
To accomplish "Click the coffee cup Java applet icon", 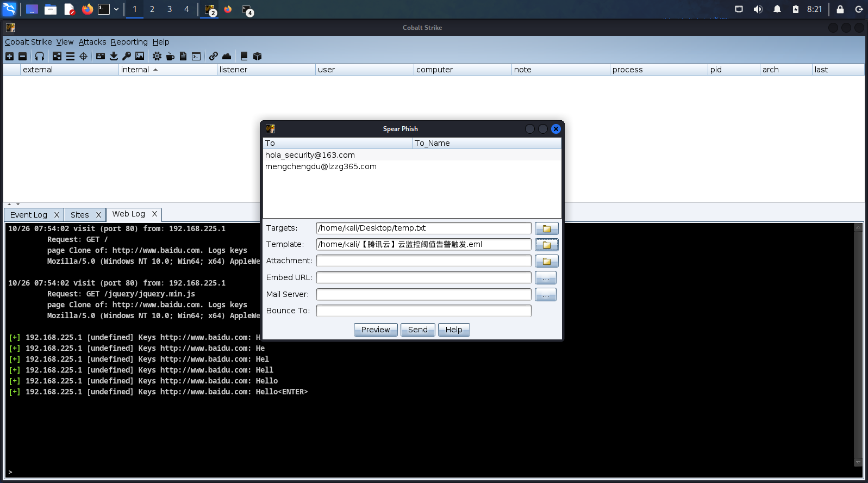I will tap(170, 56).
